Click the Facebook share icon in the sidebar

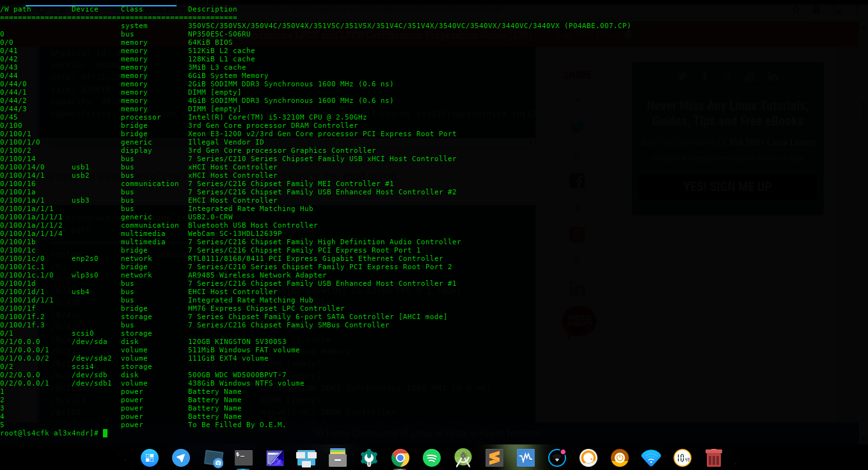click(577, 181)
